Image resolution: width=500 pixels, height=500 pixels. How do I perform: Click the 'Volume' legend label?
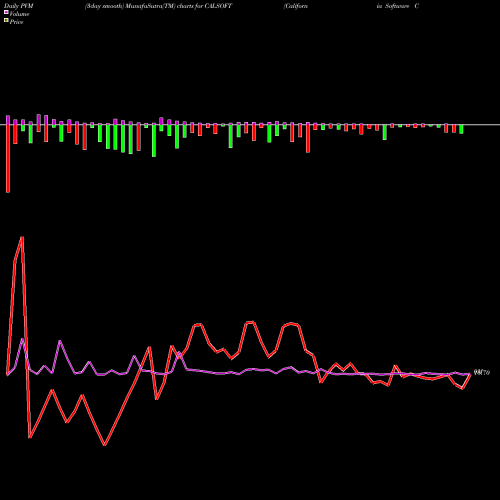(19, 14)
